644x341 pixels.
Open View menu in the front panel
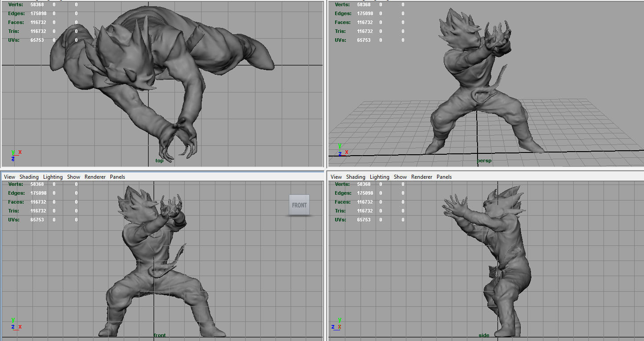click(x=9, y=177)
